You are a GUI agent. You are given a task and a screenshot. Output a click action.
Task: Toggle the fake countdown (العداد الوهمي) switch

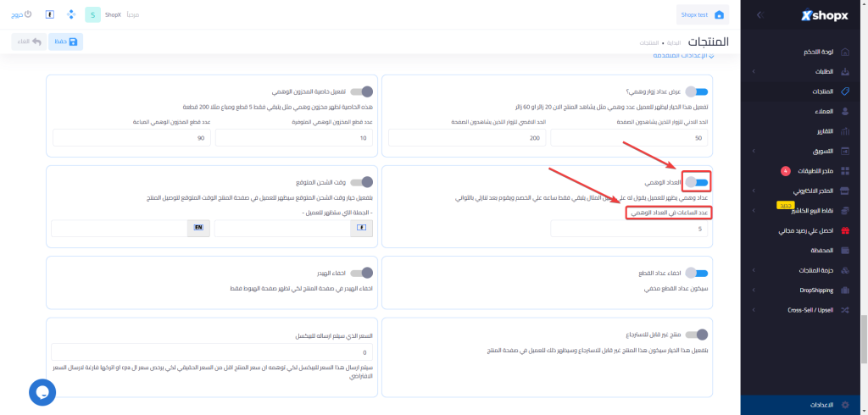tap(697, 181)
